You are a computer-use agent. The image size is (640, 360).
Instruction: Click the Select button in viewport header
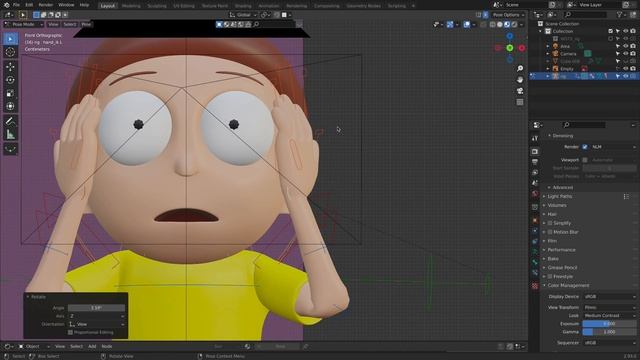[x=70, y=24]
